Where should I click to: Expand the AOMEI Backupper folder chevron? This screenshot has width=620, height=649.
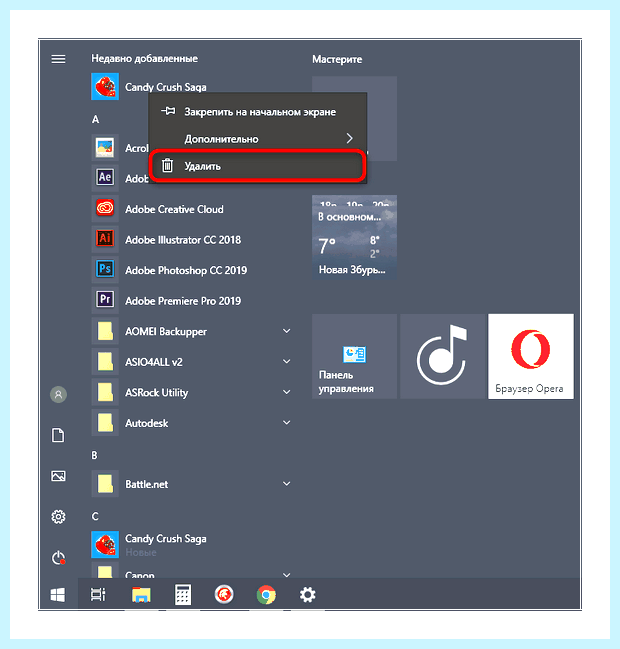[x=286, y=331]
